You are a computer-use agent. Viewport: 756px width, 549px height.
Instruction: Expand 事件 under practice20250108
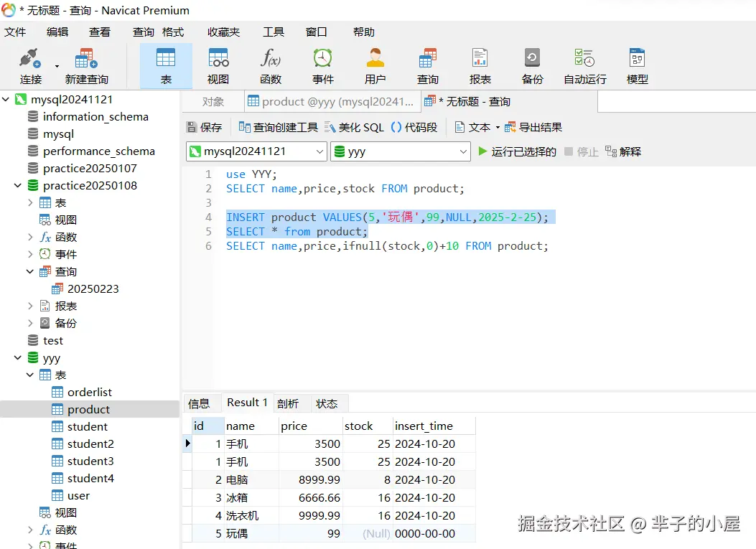click(x=30, y=254)
